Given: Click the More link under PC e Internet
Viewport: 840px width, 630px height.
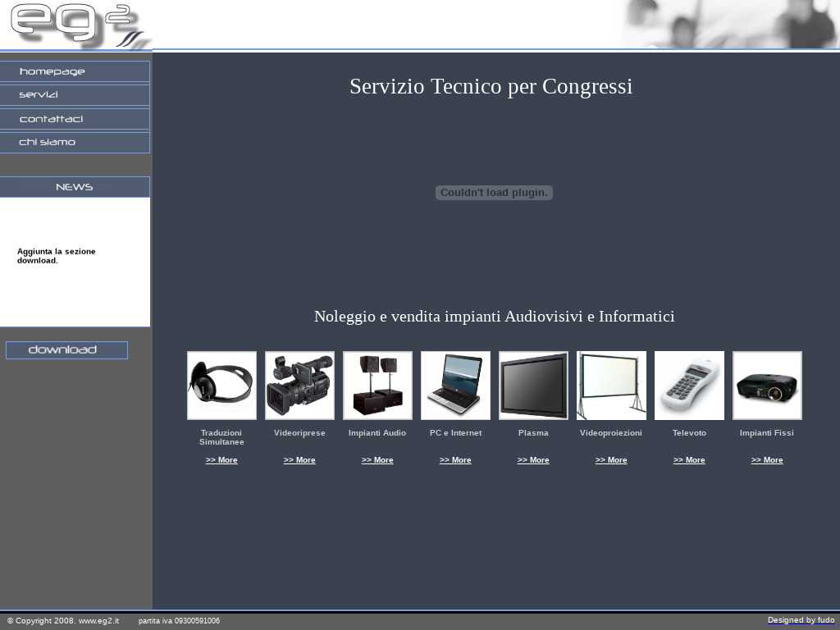Looking at the screenshot, I should (455, 460).
